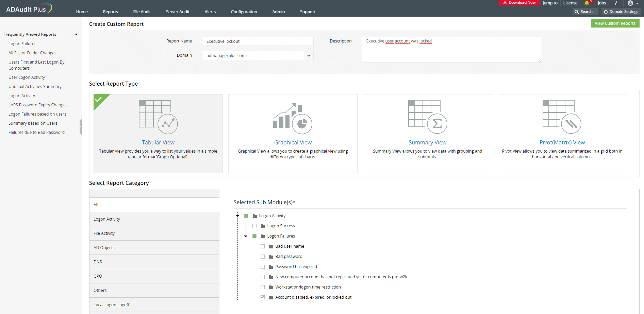Click the Bad password folder icon
Viewport: 644px width, 314px height.
[x=271, y=257]
